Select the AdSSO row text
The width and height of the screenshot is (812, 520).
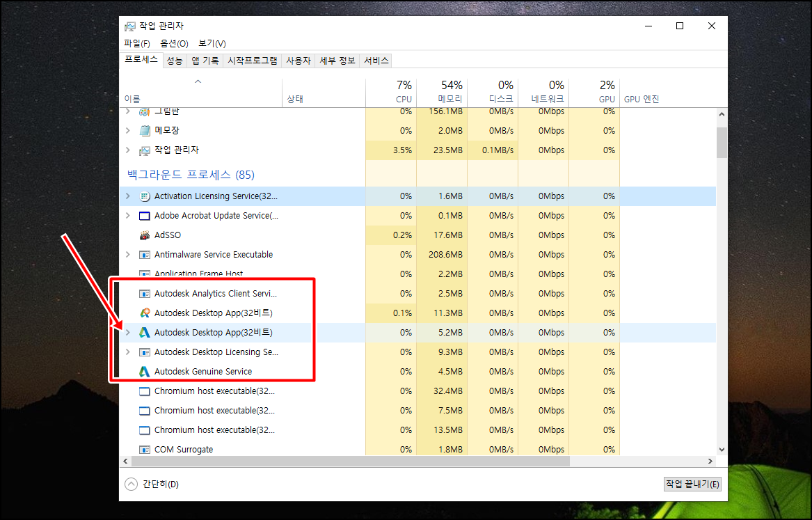pos(167,235)
